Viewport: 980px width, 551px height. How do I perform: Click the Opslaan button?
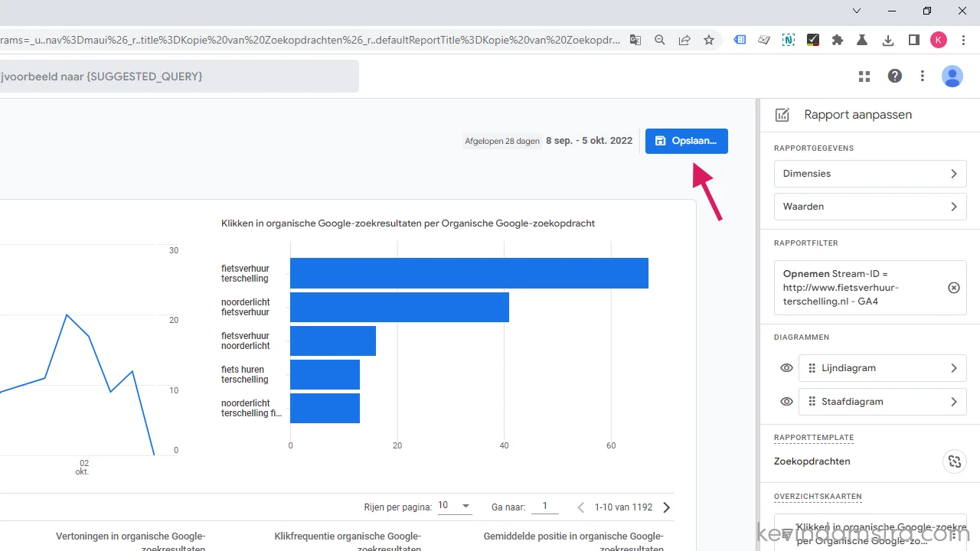coord(687,141)
